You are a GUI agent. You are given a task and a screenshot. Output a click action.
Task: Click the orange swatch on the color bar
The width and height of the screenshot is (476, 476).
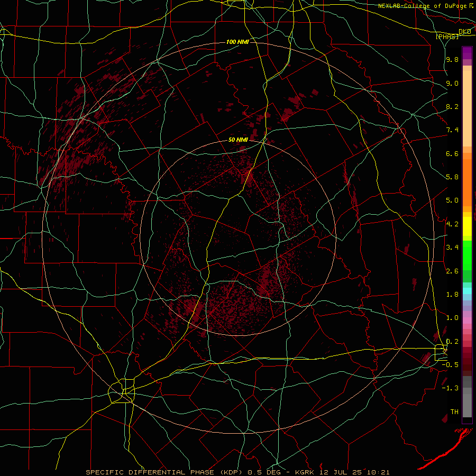(467, 182)
